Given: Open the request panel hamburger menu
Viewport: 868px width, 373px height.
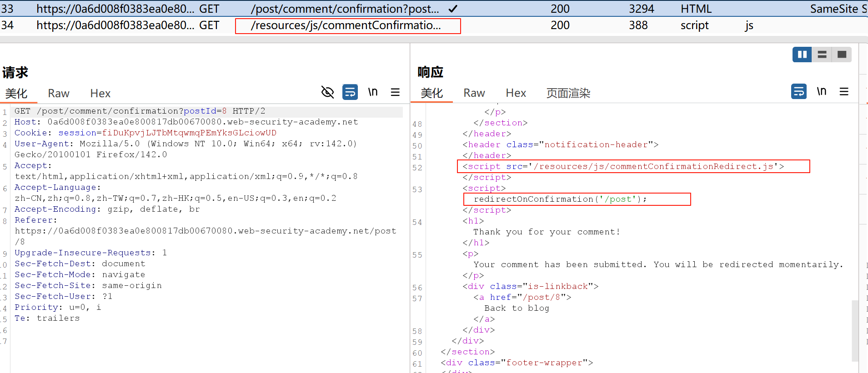Looking at the screenshot, I should (395, 92).
